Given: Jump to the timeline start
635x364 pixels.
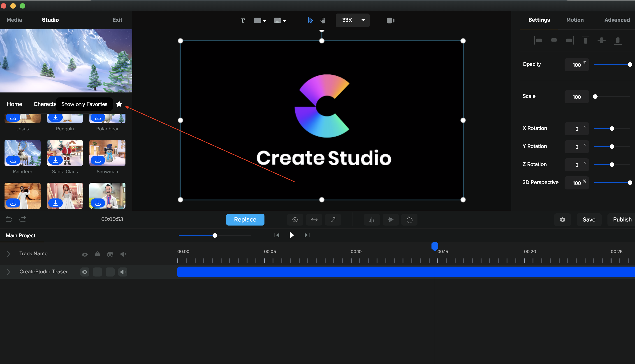Looking at the screenshot, I should [277, 235].
